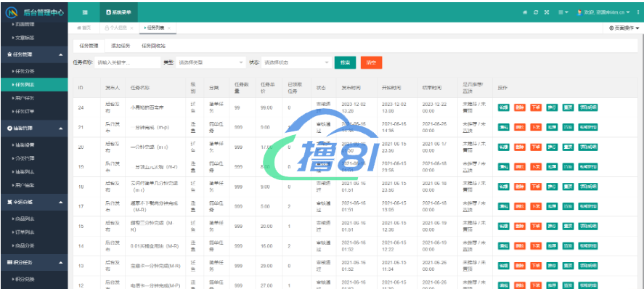Viewport: 644px width, 289px height.
Task: Open the 状态 select dropdown
Action: click(296, 62)
